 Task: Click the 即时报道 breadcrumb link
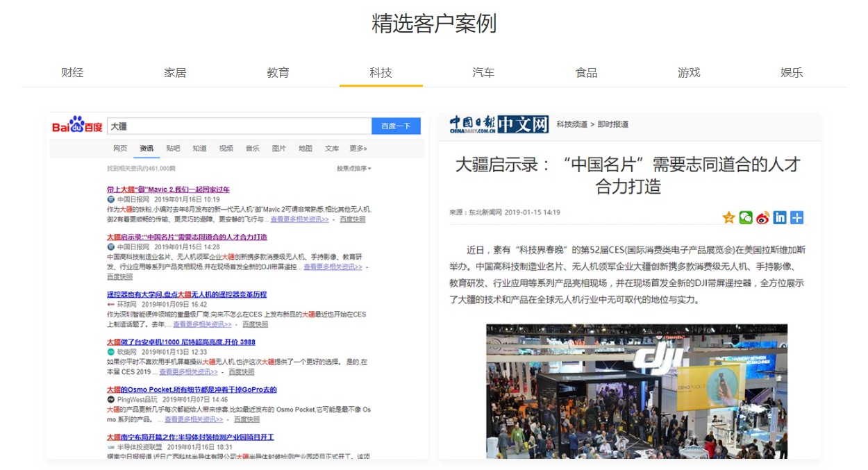613,124
